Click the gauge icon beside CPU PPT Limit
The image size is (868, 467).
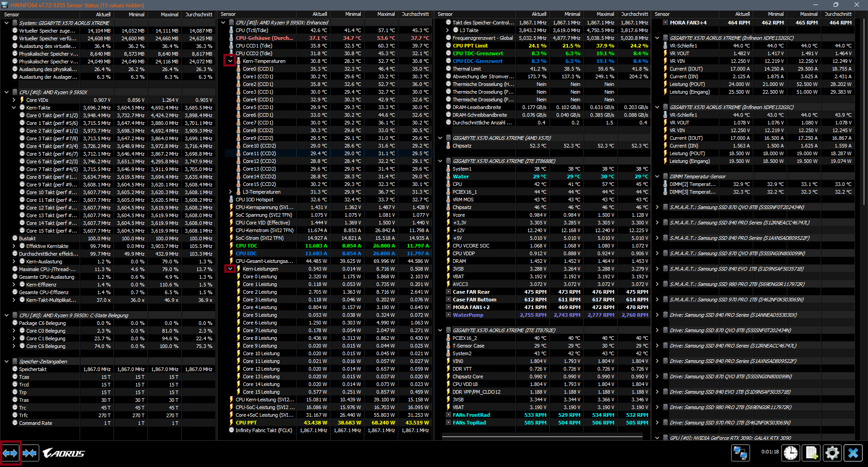[x=448, y=46]
